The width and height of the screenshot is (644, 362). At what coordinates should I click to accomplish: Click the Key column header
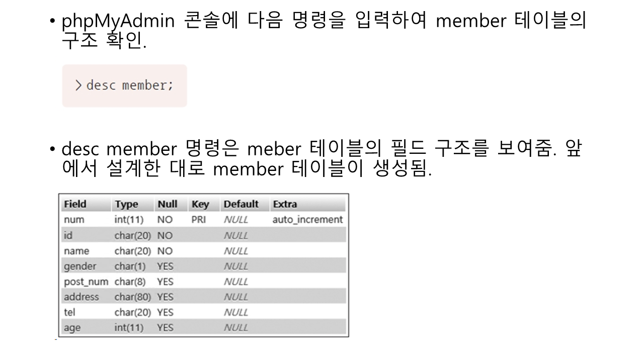click(200, 204)
